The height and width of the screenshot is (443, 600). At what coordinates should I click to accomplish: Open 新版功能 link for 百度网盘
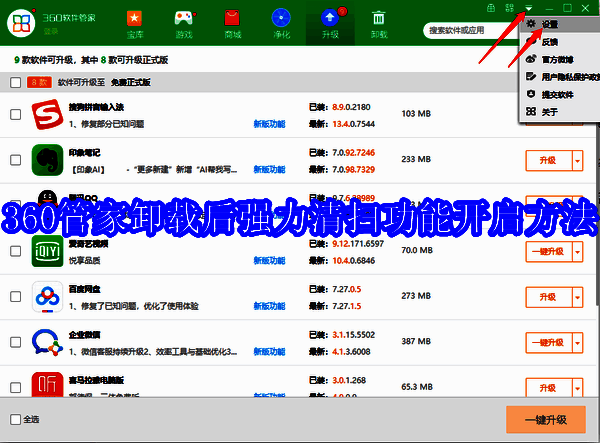click(269, 306)
